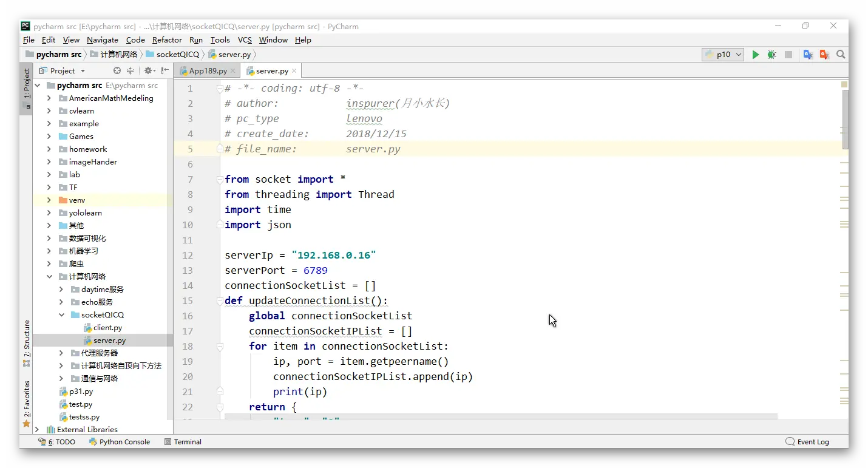Fold the header comment block at line 1
Viewport: 868px width, 468px height.
220,89
